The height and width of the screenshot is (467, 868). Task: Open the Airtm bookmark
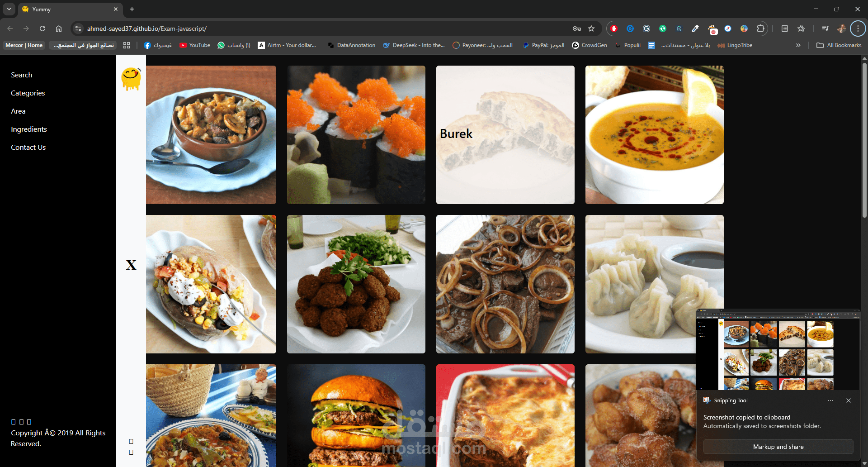(287, 45)
